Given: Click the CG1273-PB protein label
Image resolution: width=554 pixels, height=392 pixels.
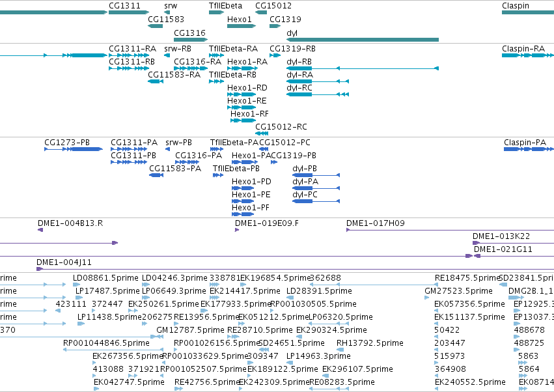Looking at the screenshot, I should [67, 143].
